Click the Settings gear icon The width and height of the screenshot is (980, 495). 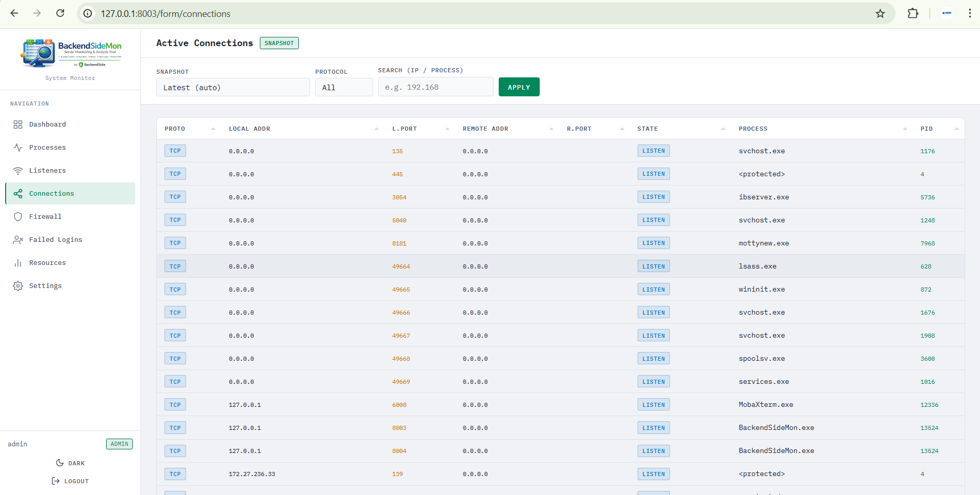click(18, 286)
